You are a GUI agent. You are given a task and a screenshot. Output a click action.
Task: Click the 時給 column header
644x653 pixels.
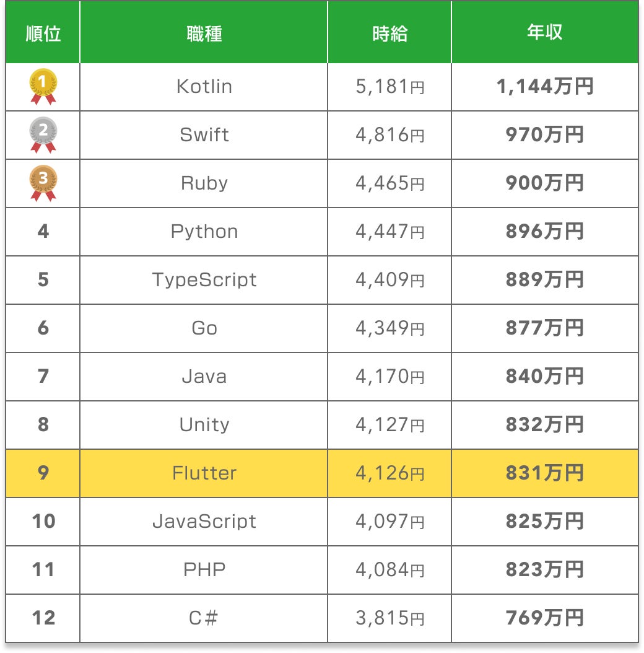(389, 33)
